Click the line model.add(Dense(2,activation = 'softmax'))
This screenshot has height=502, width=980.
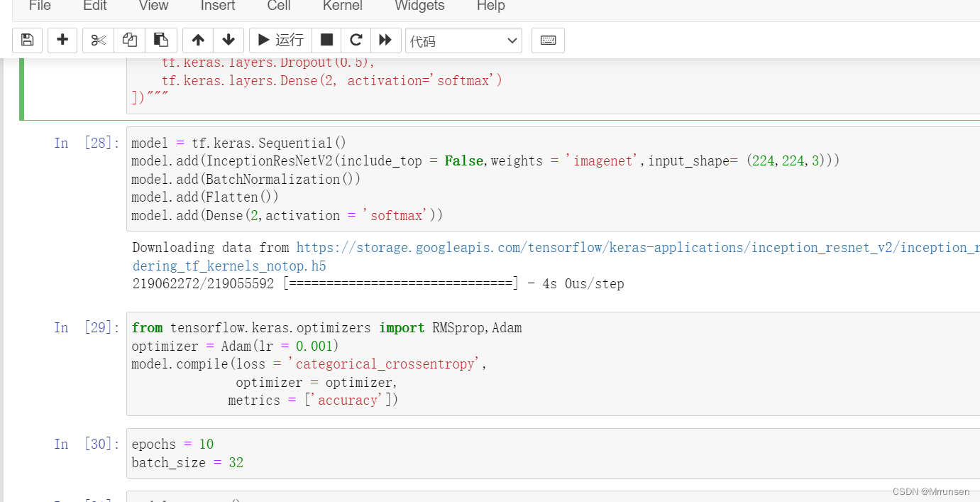[287, 215]
